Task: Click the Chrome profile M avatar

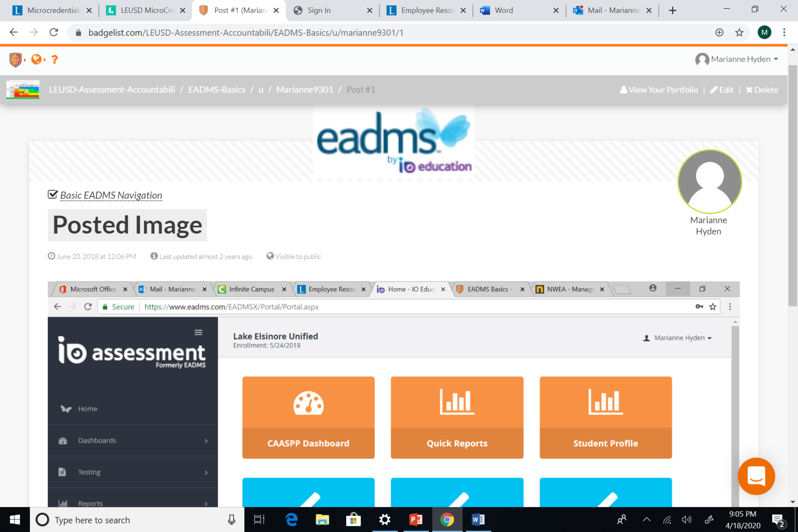Action: click(764, 33)
